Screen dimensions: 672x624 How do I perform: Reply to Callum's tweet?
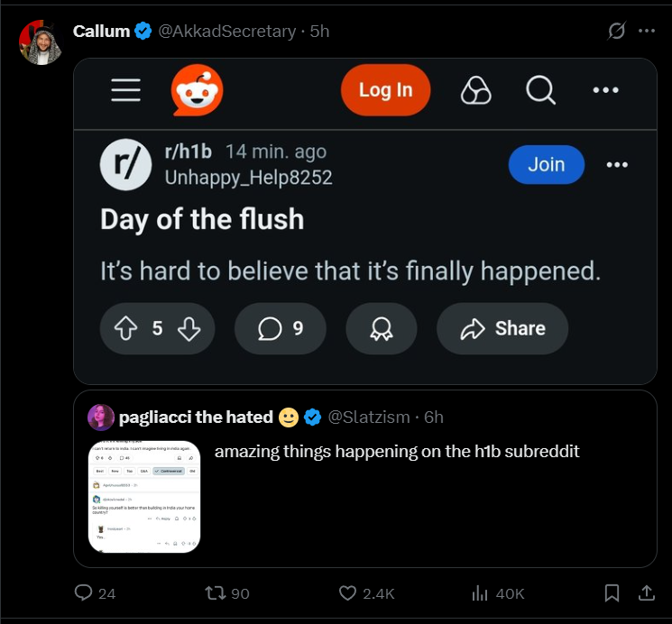point(84,592)
